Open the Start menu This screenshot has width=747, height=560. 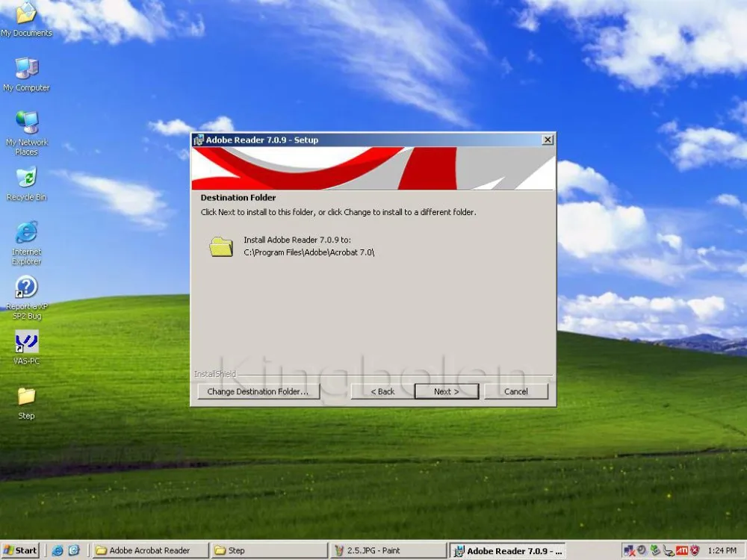pyautogui.click(x=20, y=550)
